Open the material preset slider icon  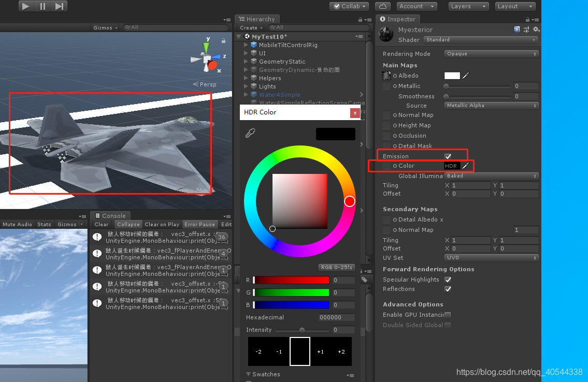[526, 29]
